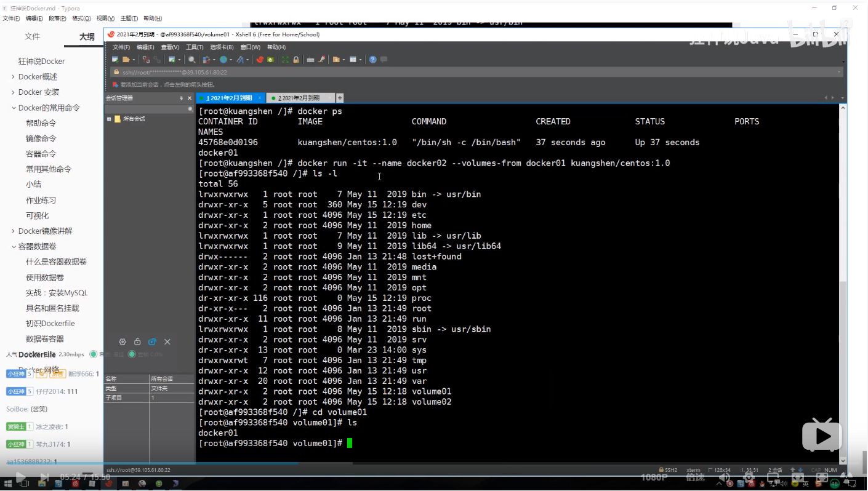Expand the 所有会话 tree node
This screenshot has height=491, width=868.
pos(109,119)
